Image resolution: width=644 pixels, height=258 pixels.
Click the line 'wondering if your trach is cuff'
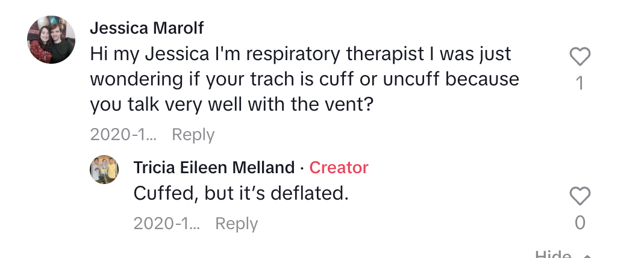305,79
